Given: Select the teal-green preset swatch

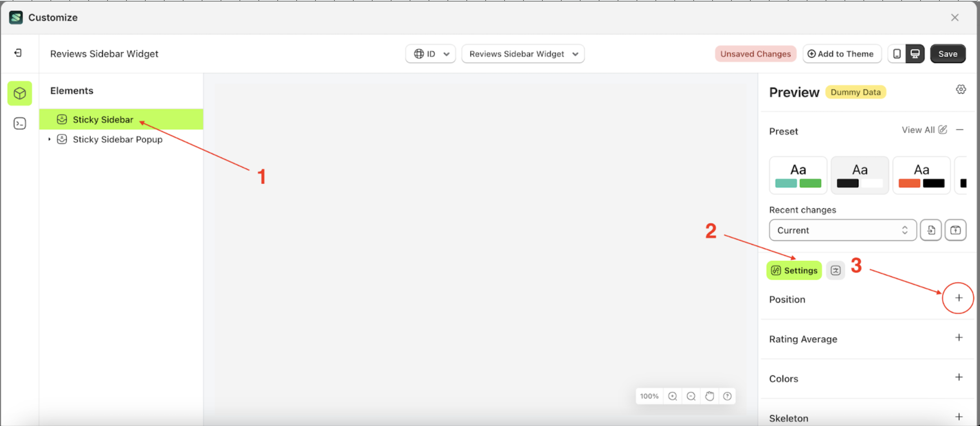Looking at the screenshot, I should pos(798,175).
